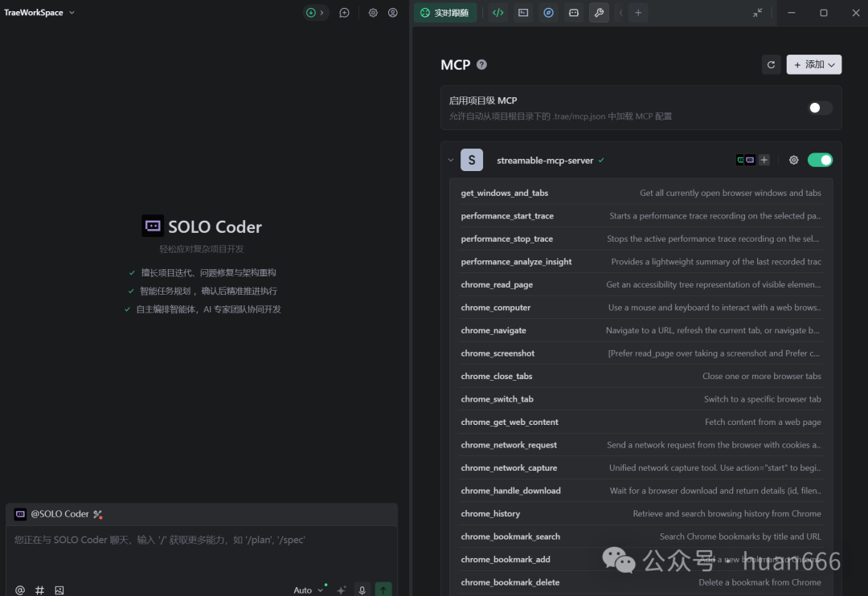The image size is (868, 596).
Task: Start a new chat with plus bubble icon
Action: pyautogui.click(x=344, y=13)
